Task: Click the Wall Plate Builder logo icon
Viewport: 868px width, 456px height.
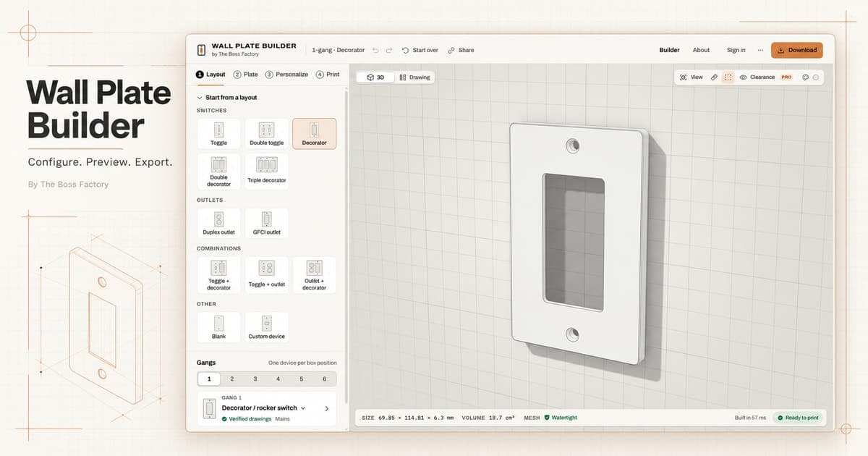Action: coord(201,50)
